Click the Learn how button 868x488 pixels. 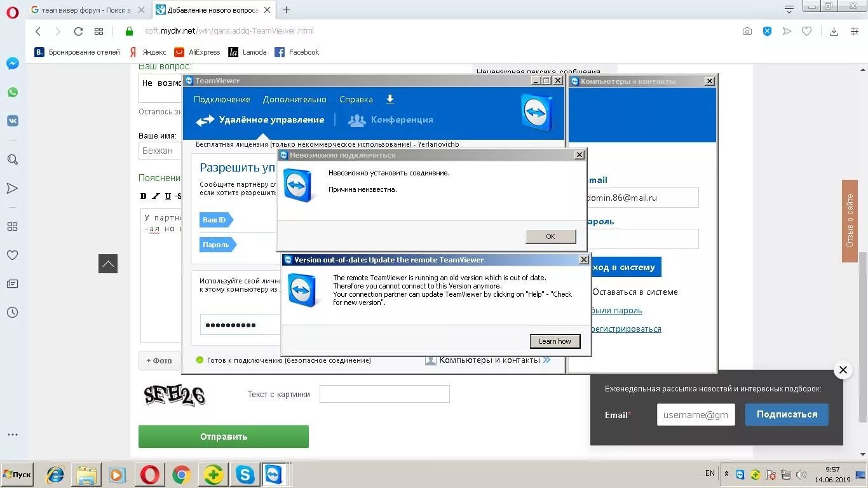click(x=555, y=341)
